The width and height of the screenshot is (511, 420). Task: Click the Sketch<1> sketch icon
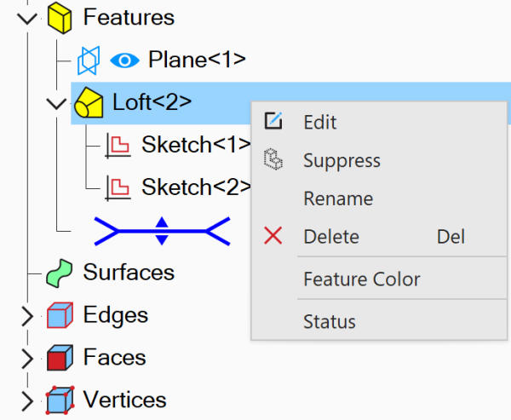(x=118, y=145)
